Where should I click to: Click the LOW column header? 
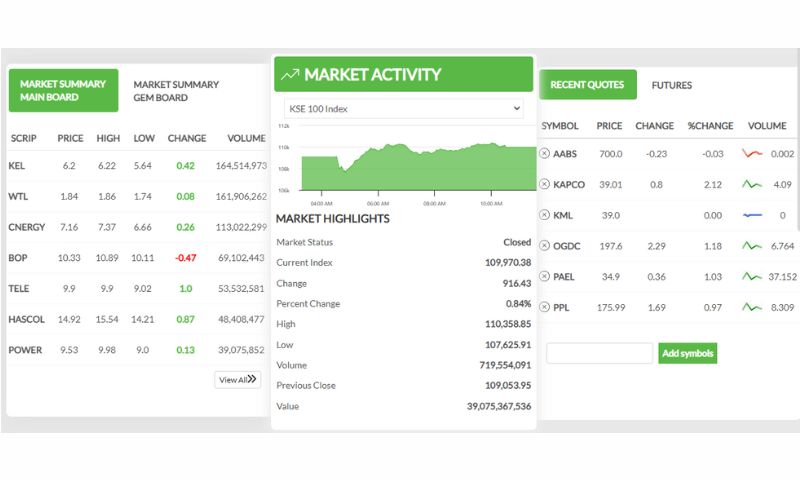click(144, 138)
